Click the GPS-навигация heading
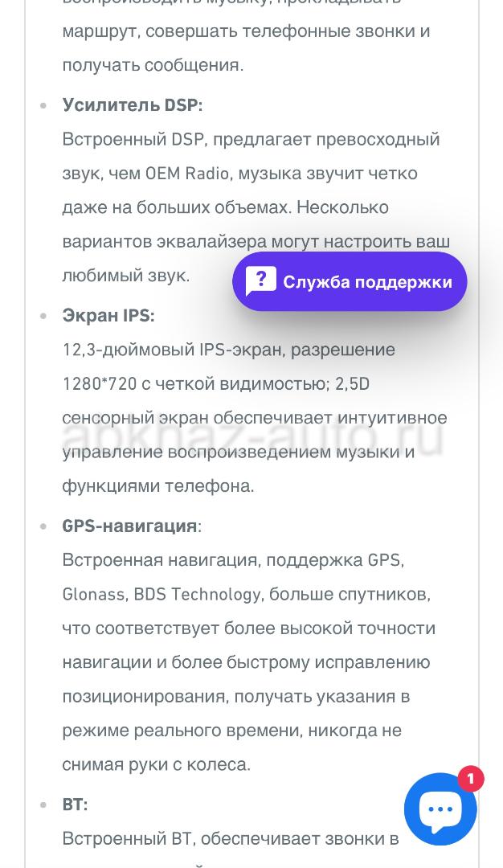503x868 pixels. (129, 526)
